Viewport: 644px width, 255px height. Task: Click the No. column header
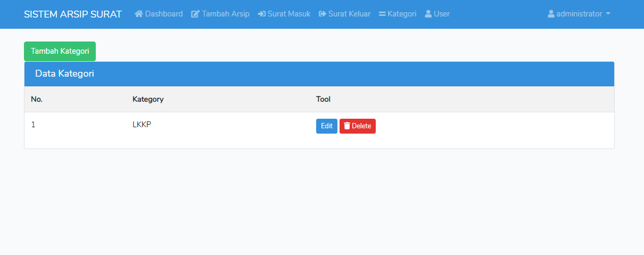tap(36, 99)
